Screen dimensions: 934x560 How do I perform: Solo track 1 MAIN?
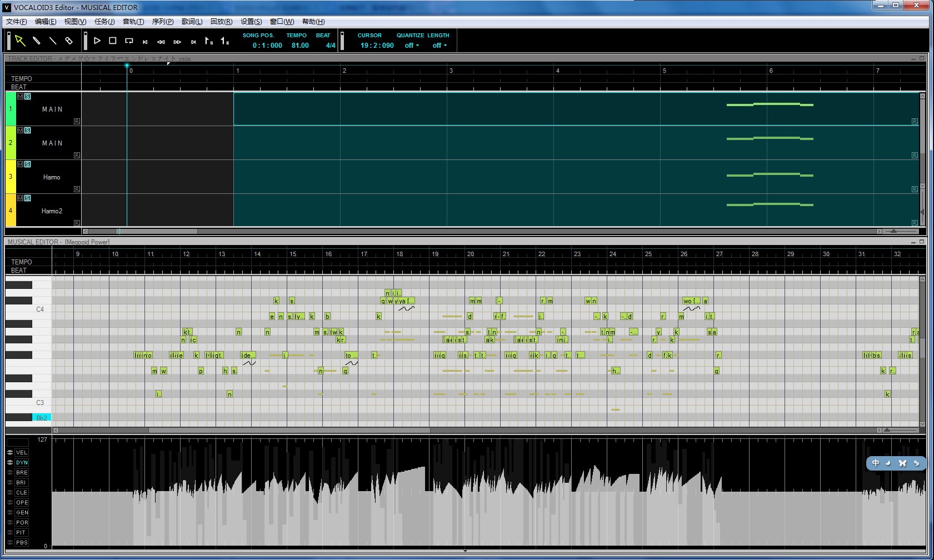(x=27, y=97)
